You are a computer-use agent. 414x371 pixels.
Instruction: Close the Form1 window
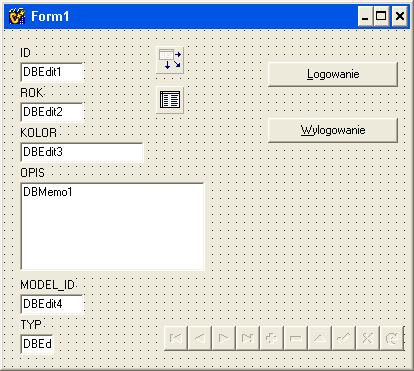[399, 16]
